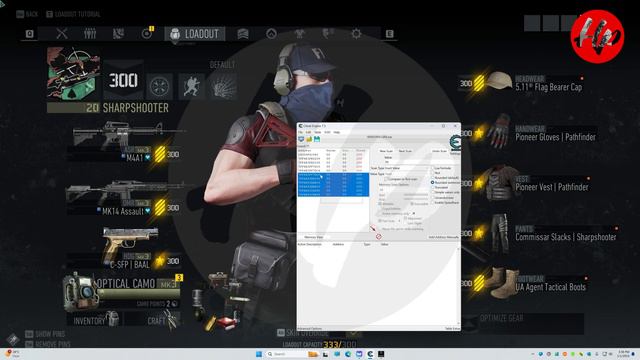Toggle Compare to first scan checkbox
The image size is (640, 360).
click(401, 179)
